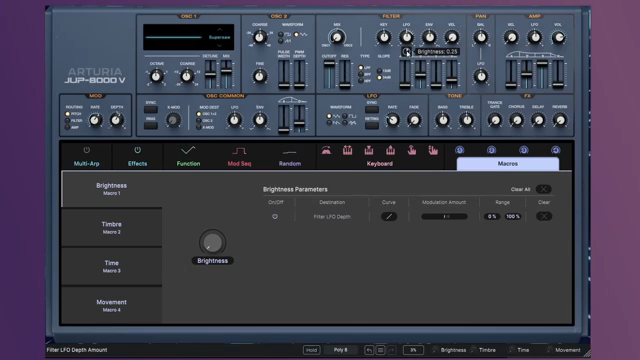Click the FX REVERB knob

[560, 120]
